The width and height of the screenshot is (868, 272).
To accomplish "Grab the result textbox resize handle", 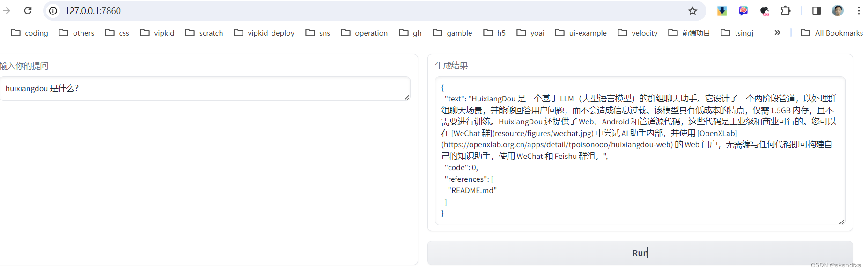I will 842,222.
